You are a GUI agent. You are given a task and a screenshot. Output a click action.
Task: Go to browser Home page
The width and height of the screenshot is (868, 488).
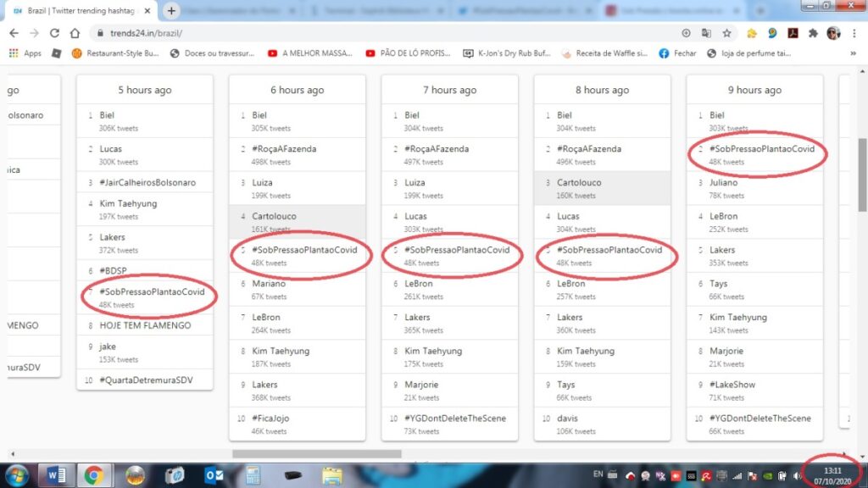point(75,33)
